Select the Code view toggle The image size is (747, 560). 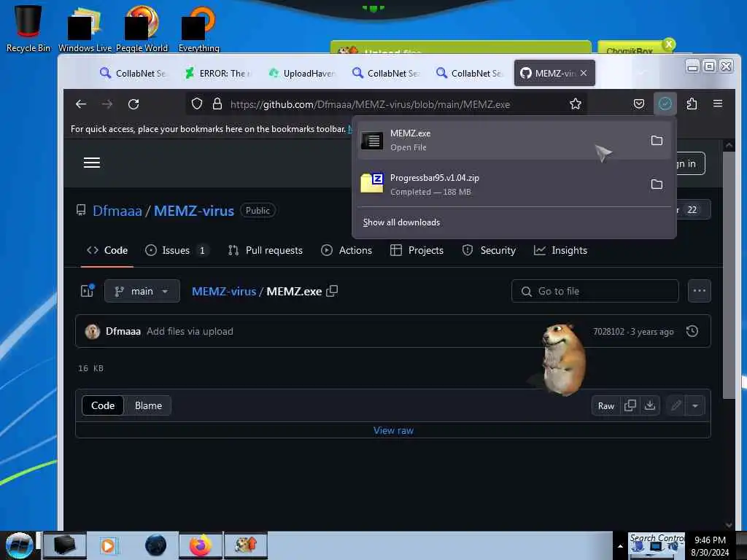tap(103, 405)
